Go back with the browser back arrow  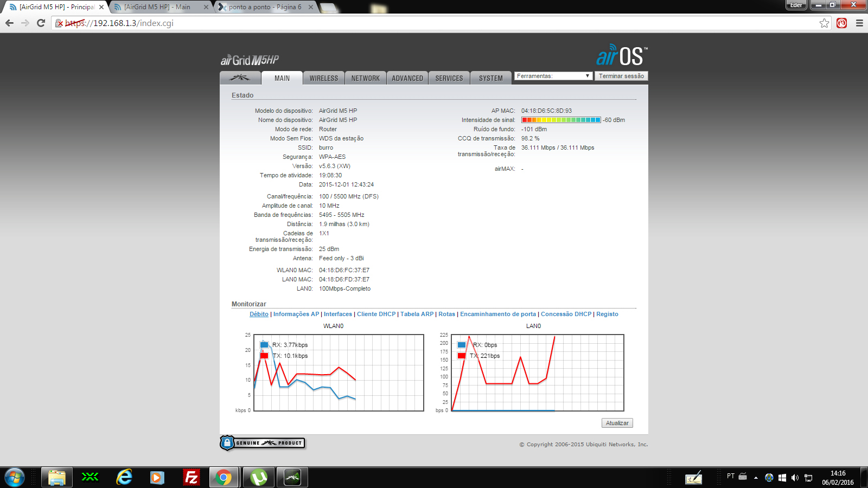coord(9,23)
